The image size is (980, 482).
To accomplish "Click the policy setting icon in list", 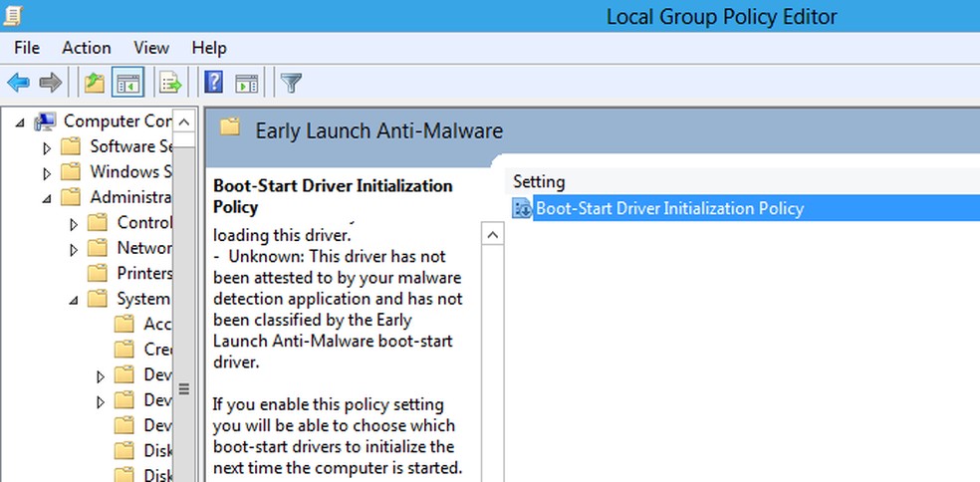I will point(523,208).
